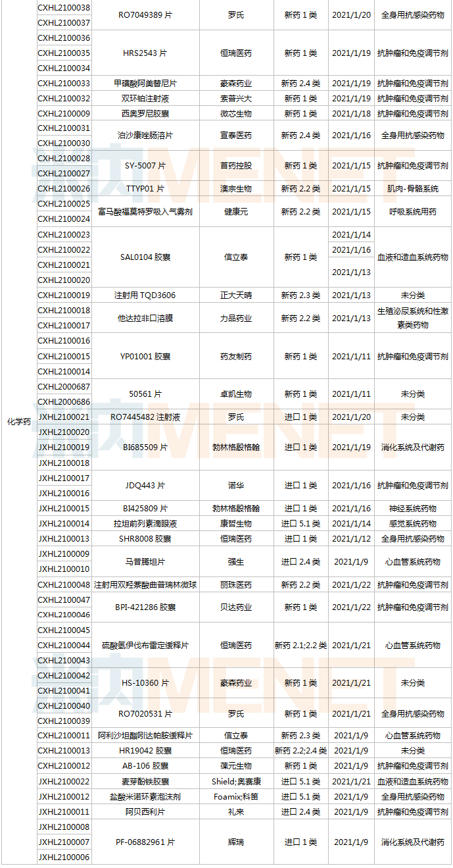The height and width of the screenshot is (868, 453).
Task: Click the 肌肉-骨骼系统 category cell
Action: tap(413, 189)
